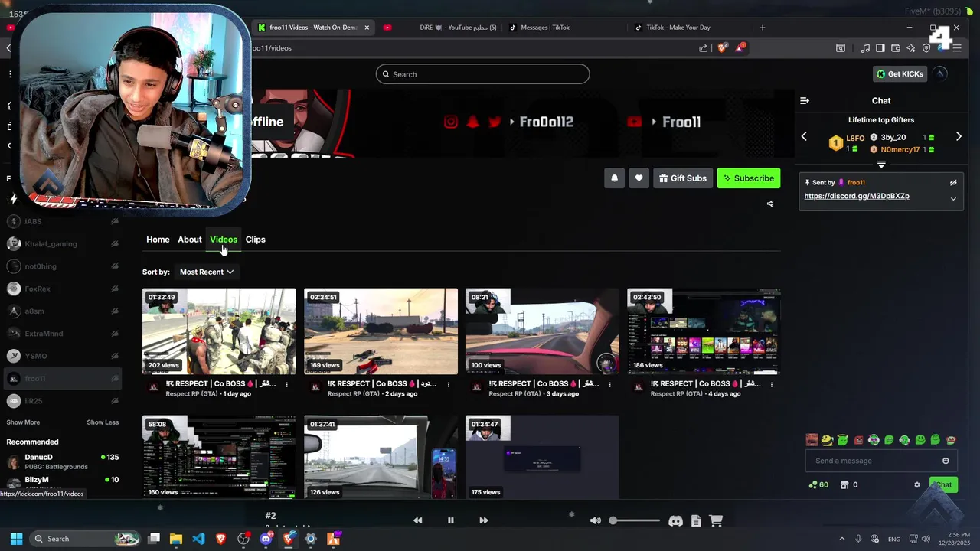
Task: Toggle the browser sidebar panel icon
Action: pos(880,48)
